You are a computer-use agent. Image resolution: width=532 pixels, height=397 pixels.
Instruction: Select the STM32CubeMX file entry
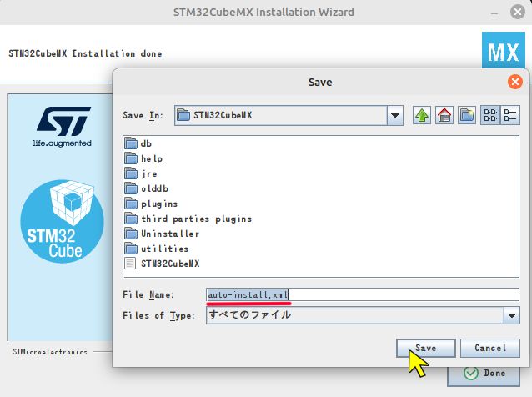point(162,264)
